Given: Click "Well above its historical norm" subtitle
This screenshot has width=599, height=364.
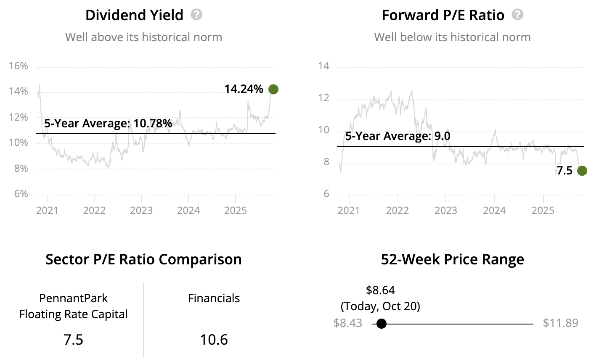Looking at the screenshot, I should pos(143,37).
